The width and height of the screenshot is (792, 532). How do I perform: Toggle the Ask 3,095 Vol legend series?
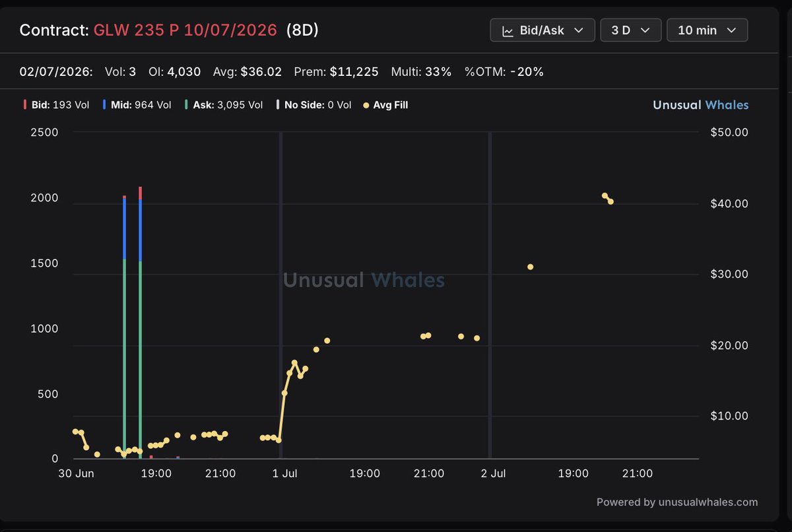224,104
